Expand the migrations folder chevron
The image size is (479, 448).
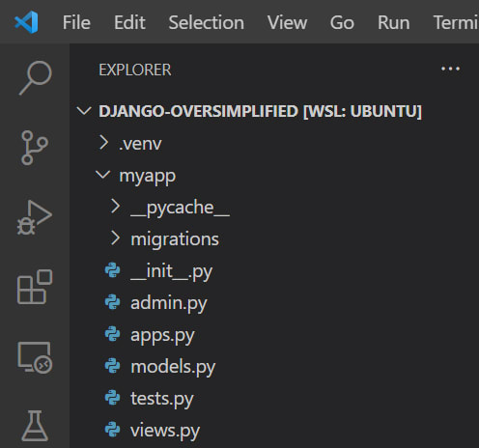[x=115, y=238]
